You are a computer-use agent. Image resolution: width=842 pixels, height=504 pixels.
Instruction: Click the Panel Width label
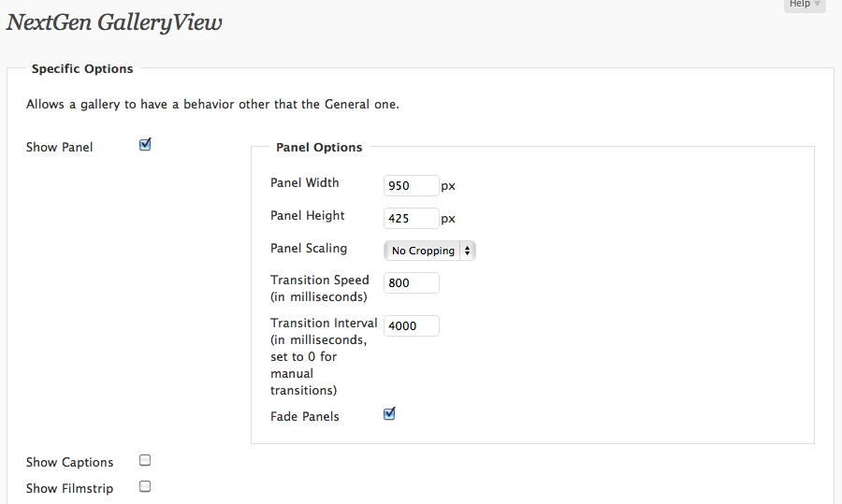304,183
